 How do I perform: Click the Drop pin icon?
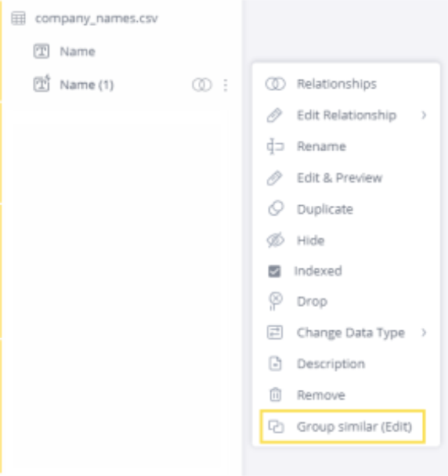coord(275,301)
